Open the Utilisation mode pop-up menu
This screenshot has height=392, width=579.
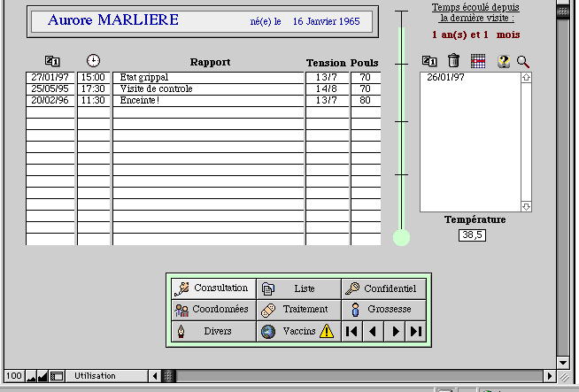pos(107,376)
